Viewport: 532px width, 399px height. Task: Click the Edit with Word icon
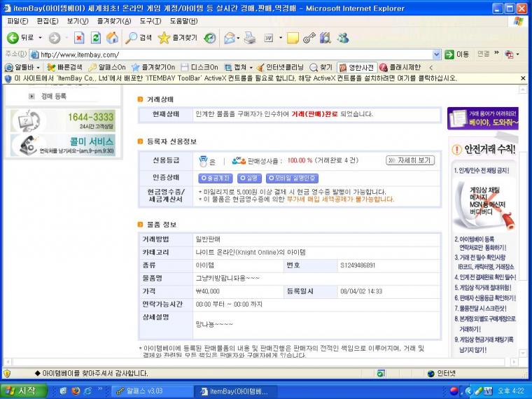(x=268, y=38)
